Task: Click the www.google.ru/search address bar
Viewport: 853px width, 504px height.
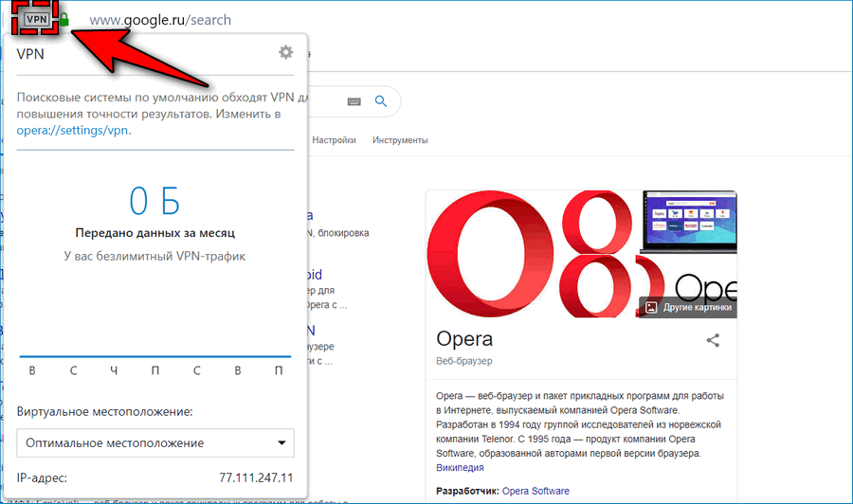Action: tap(160, 20)
